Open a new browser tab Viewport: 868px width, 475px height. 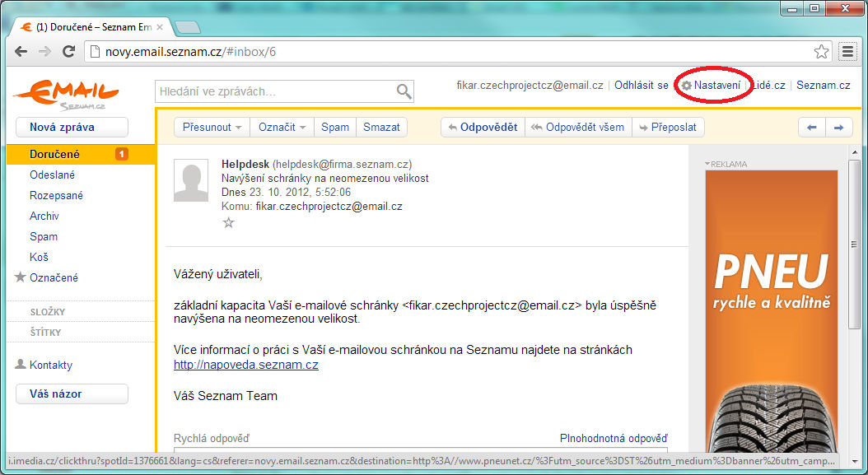click(187, 27)
